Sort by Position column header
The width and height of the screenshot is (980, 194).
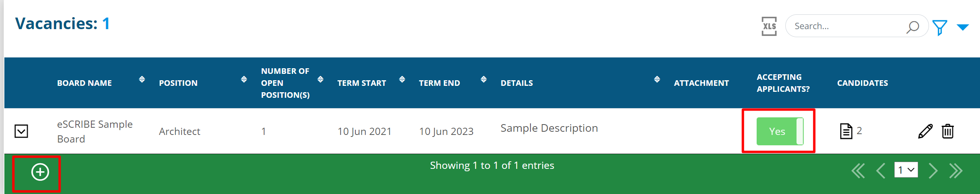point(244,79)
